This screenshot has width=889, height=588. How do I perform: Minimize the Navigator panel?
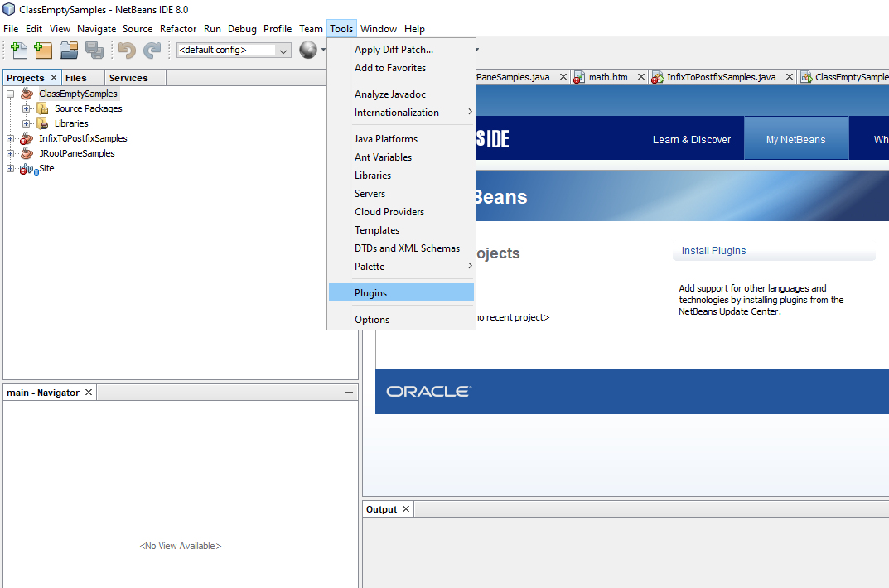(x=349, y=393)
